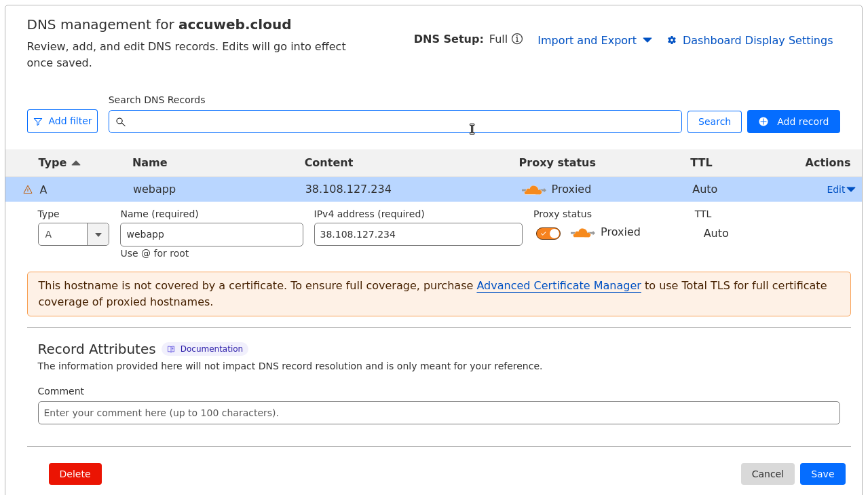Open the record Type dropdown showing A

[73, 234]
